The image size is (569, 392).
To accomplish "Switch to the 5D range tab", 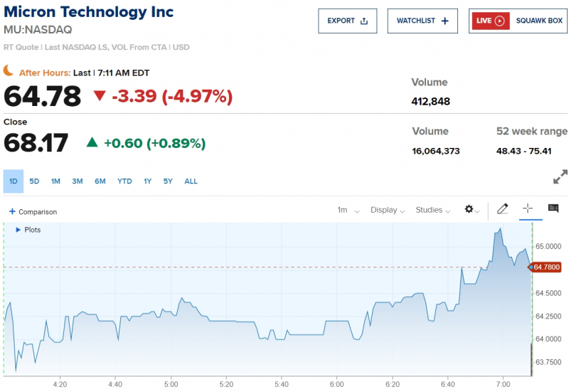I will (34, 181).
